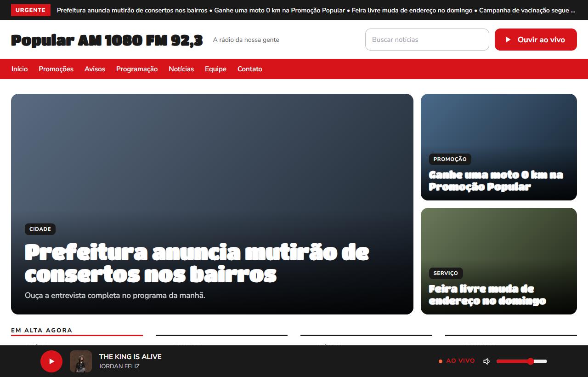
Task: Click the tagline A rádio da nossa gente
Action: (x=246, y=40)
